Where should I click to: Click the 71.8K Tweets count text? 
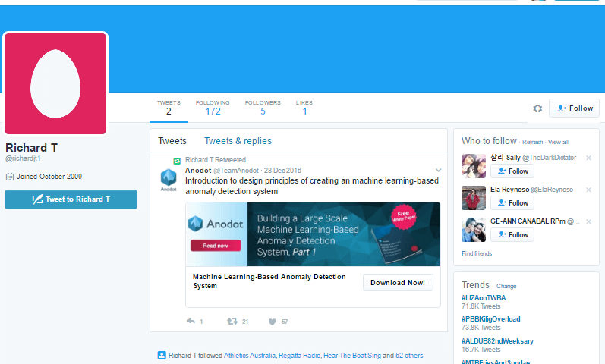click(x=481, y=306)
